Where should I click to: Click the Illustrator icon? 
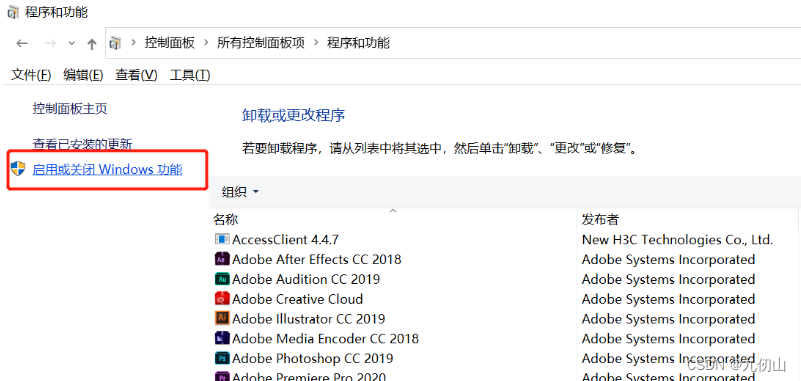pyautogui.click(x=222, y=318)
